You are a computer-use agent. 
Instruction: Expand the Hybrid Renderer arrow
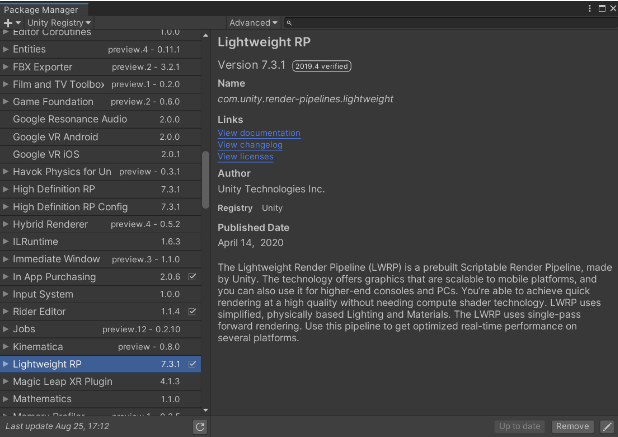click(6, 224)
